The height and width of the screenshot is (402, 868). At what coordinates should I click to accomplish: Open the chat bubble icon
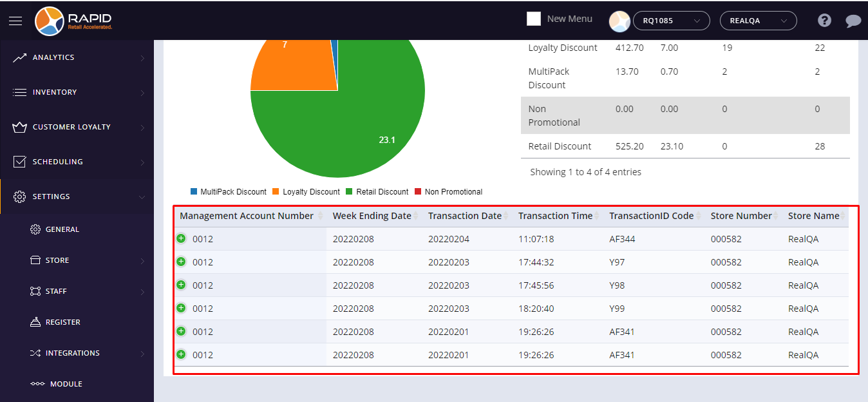pos(853,21)
